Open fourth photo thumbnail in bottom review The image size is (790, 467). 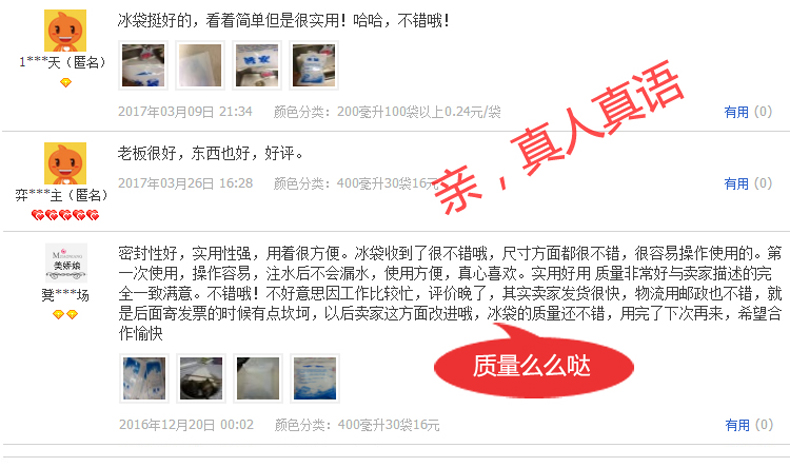click(x=315, y=378)
